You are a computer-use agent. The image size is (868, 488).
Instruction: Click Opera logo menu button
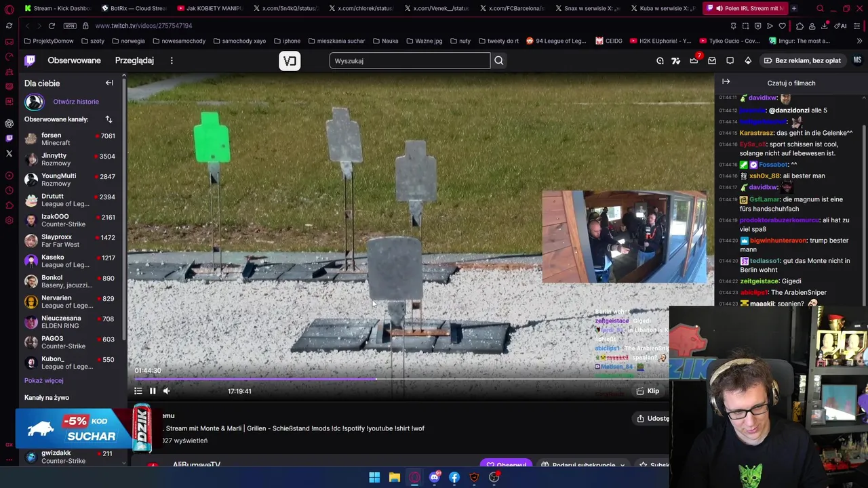pyautogui.click(x=9, y=8)
